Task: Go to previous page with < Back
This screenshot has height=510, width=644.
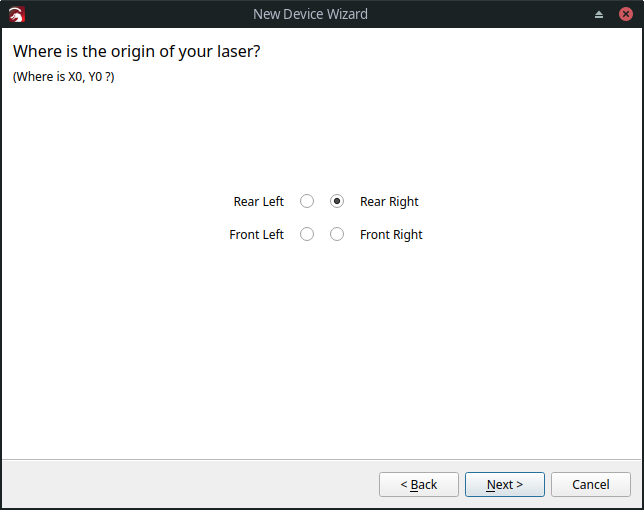Action: tap(419, 485)
